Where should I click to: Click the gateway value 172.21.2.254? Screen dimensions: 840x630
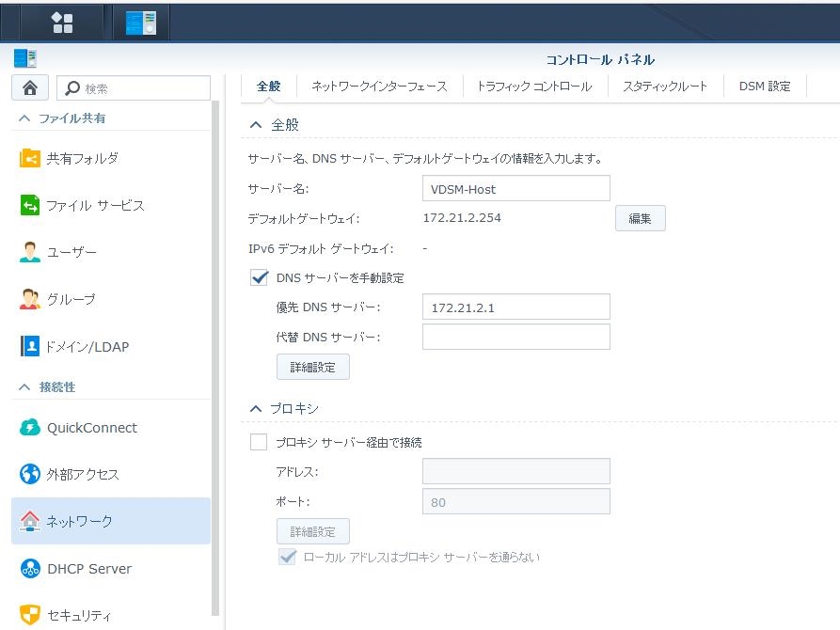pyautogui.click(x=462, y=217)
